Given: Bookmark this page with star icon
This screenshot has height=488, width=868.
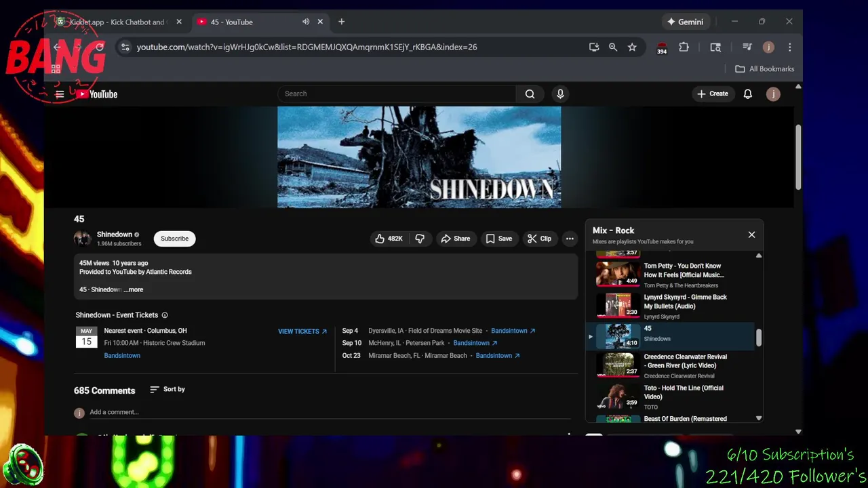Looking at the screenshot, I should 632,47.
